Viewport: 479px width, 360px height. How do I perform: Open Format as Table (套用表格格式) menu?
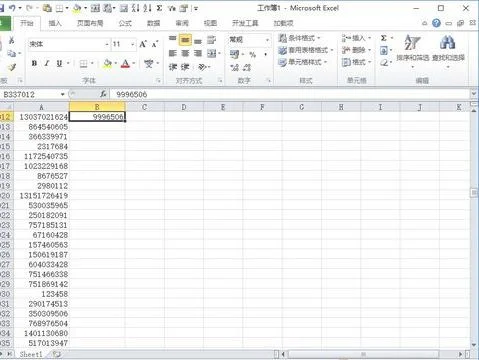tap(306, 50)
